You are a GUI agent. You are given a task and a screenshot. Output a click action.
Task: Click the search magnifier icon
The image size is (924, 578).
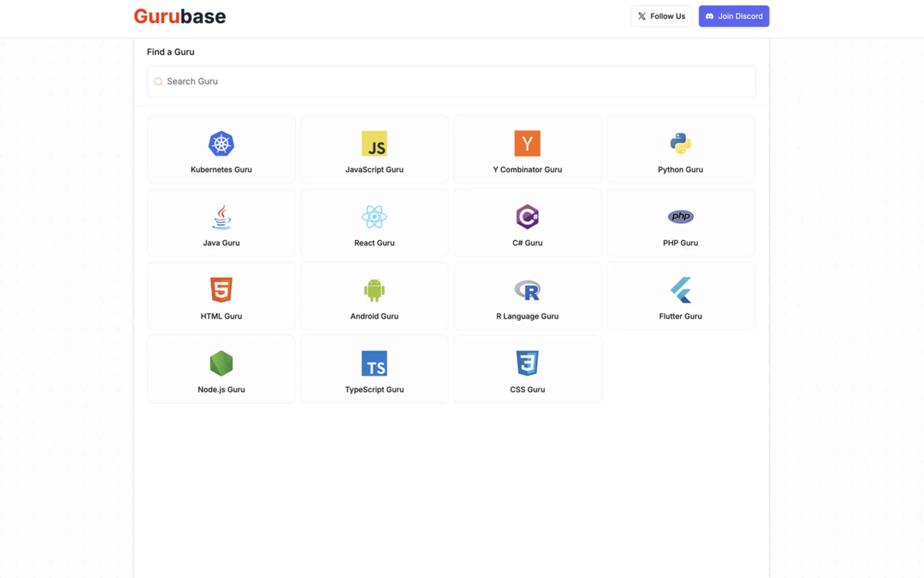tap(158, 82)
